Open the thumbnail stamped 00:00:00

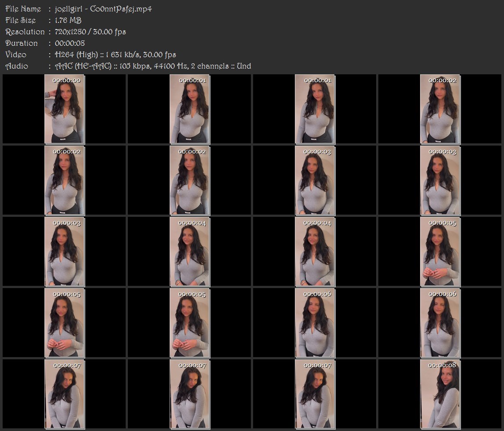tap(64, 109)
